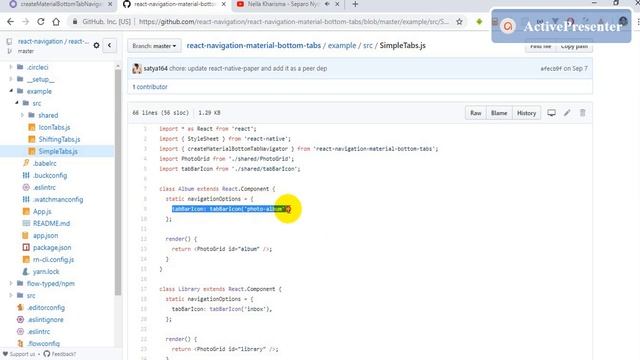Collapse the src folder under example
Screen dimensions: 640x360
pyautogui.click(x=17, y=103)
